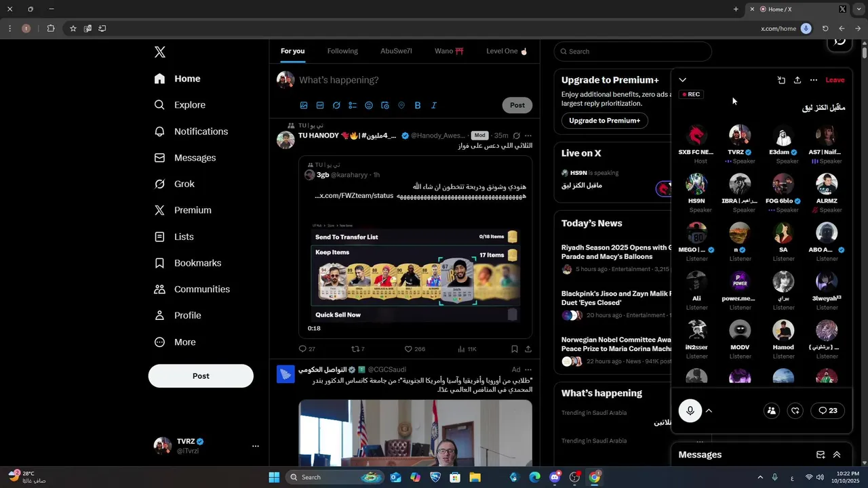Show hidden icons in system tray

(x=759, y=477)
